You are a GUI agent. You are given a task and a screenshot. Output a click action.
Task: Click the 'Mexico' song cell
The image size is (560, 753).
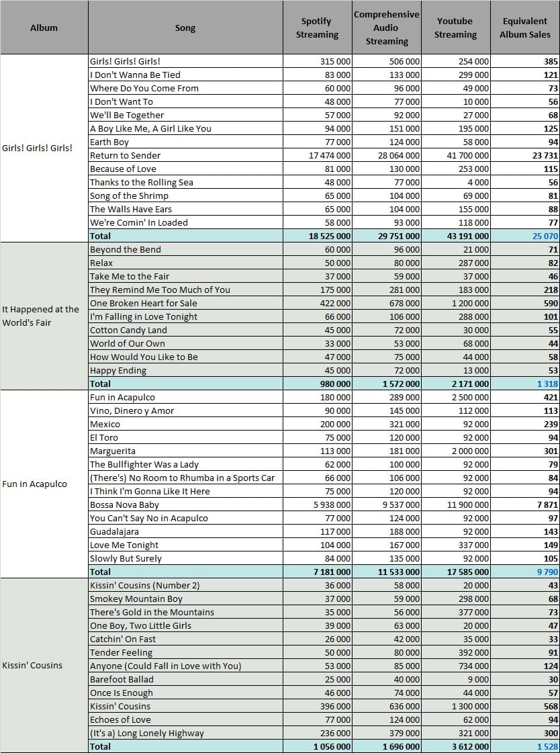click(185, 424)
